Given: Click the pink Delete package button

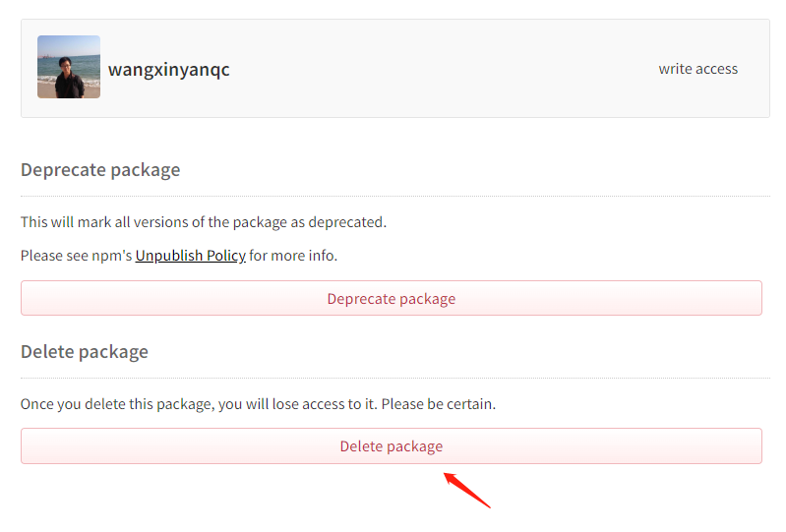Looking at the screenshot, I should coord(391,445).
